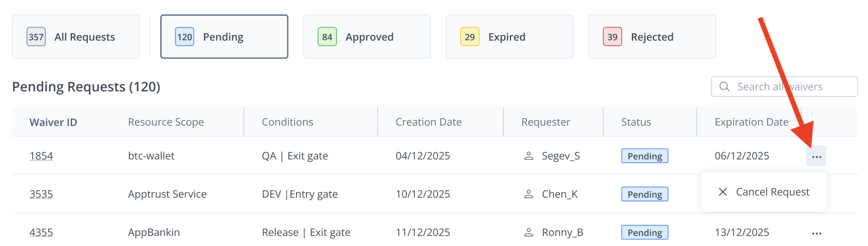
Task: Click the user icon beside Ronny_B
Action: (x=528, y=232)
